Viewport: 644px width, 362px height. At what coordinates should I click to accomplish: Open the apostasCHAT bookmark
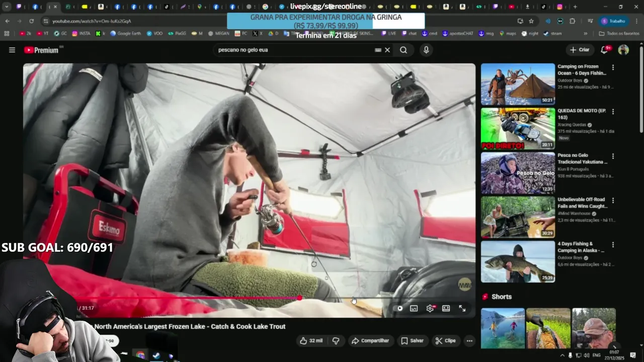[x=458, y=34]
